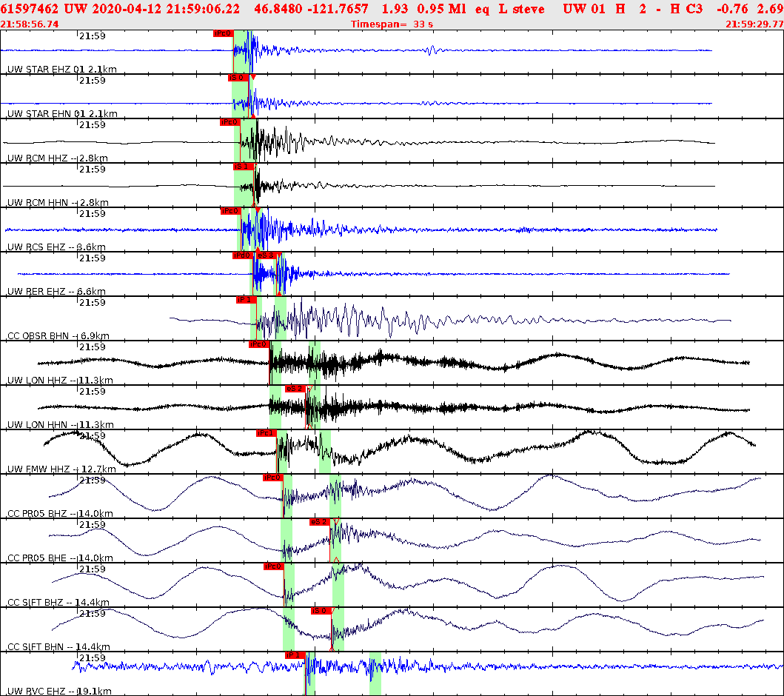Select the iPc pick flag on UW RCM HHZ trace

[x=229, y=122]
